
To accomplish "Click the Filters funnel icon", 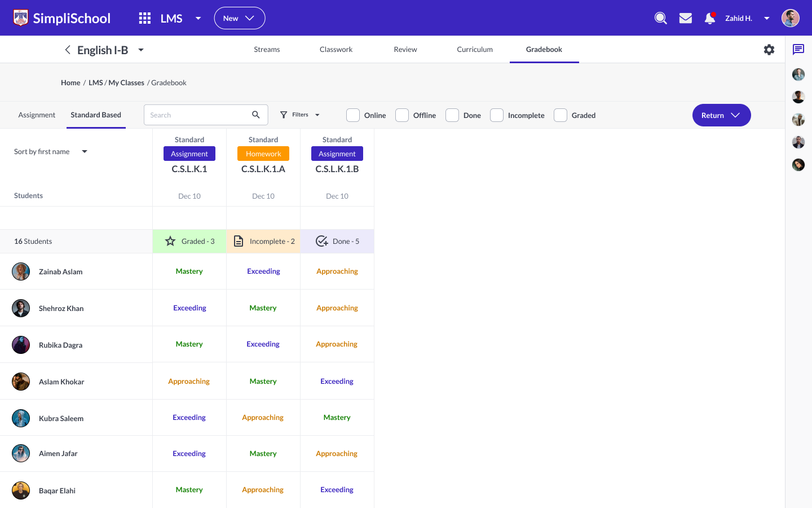I will pyautogui.click(x=284, y=115).
